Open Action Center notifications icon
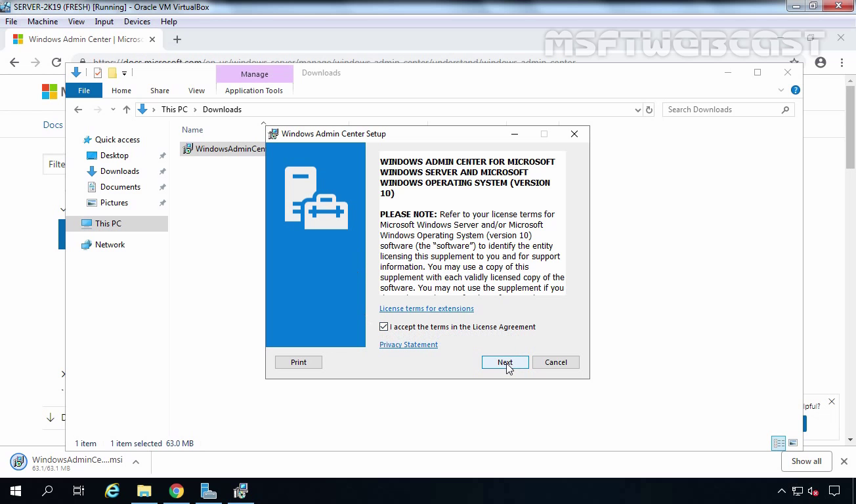The width and height of the screenshot is (856, 504). [835, 491]
